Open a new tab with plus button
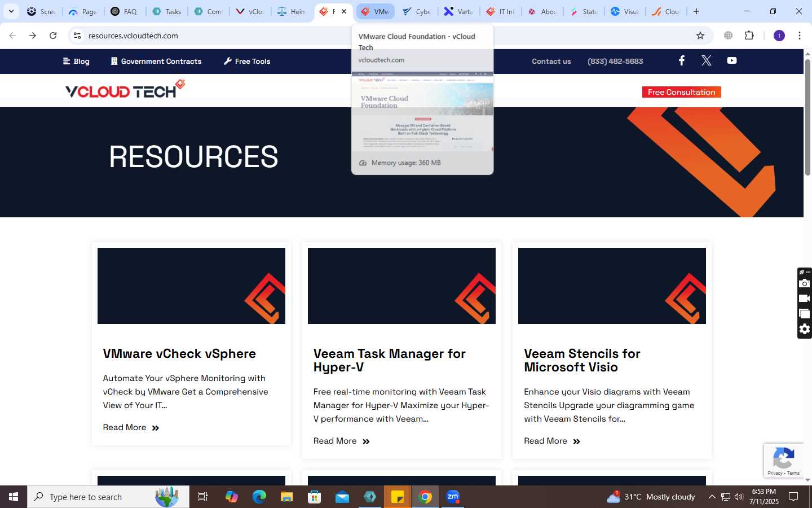 [x=696, y=11]
